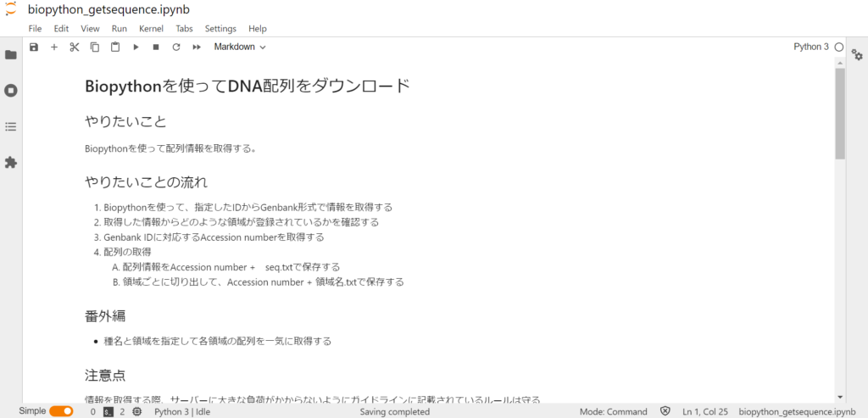This screenshot has height=418, width=868.
Task: Run the selected cell
Action: (x=136, y=47)
